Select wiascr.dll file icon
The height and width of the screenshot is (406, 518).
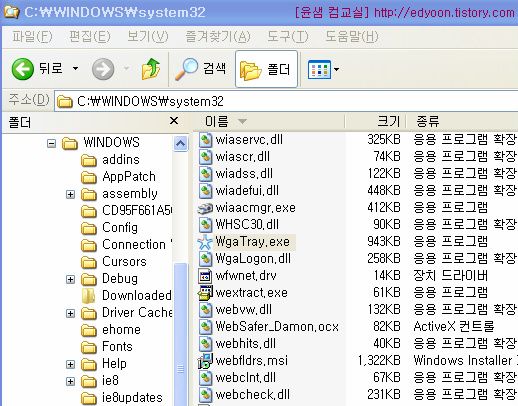coord(205,157)
